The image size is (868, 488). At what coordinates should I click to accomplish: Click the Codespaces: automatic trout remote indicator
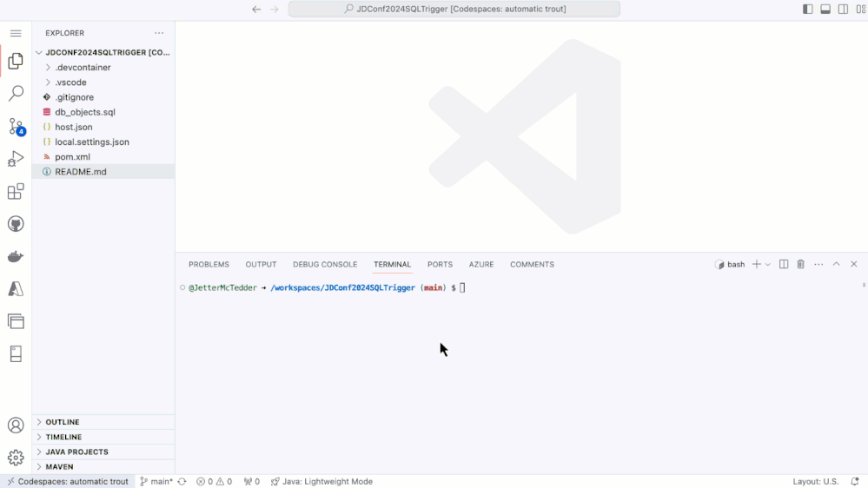[68, 481]
